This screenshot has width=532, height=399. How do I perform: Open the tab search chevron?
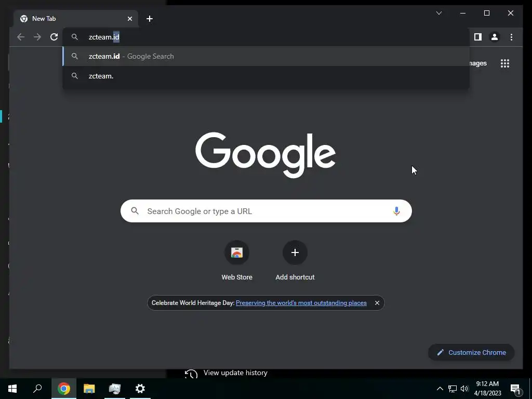tap(438, 13)
